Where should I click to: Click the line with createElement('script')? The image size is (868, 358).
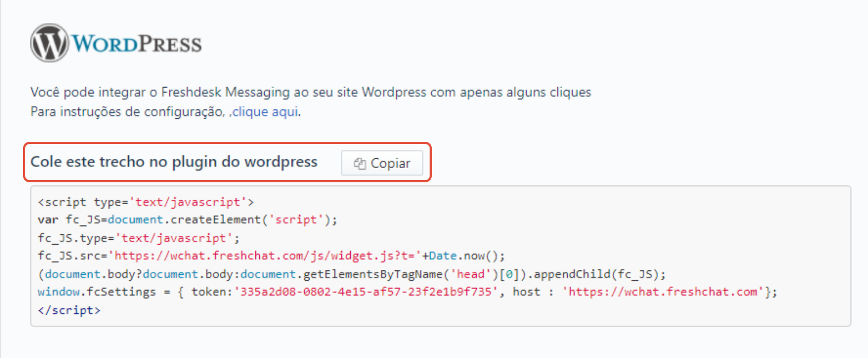[x=187, y=220]
